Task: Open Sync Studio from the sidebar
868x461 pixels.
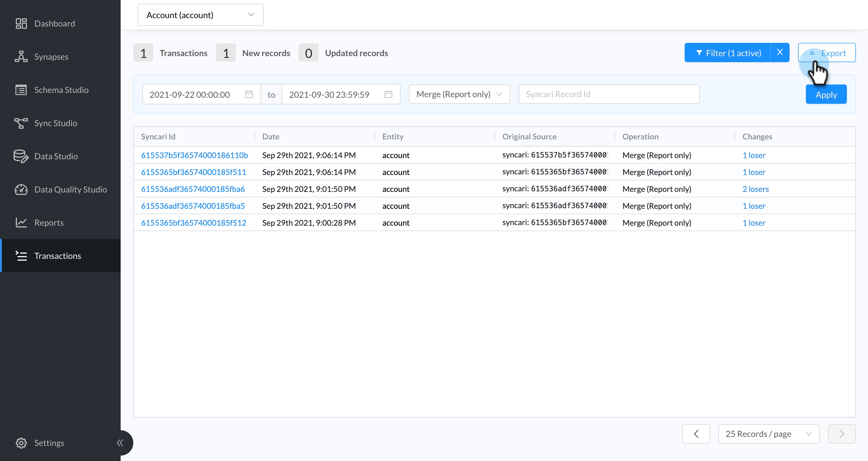Action: click(x=60, y=123)
